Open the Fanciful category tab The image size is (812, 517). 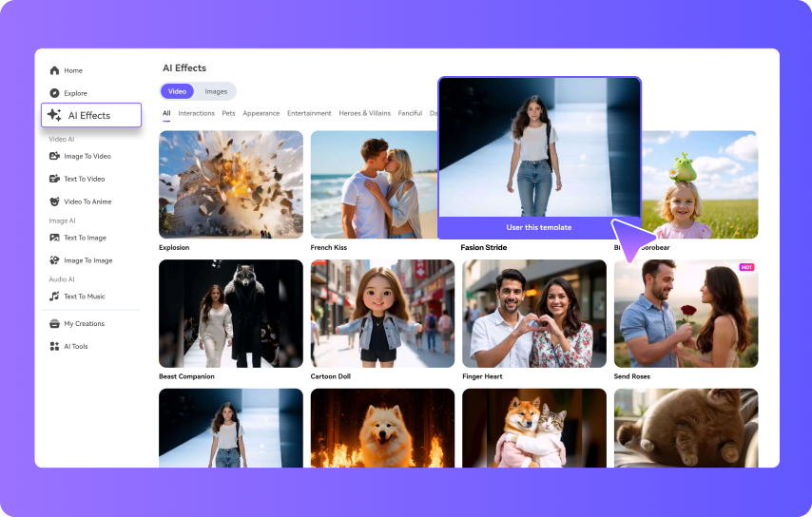tap(410, 113)
